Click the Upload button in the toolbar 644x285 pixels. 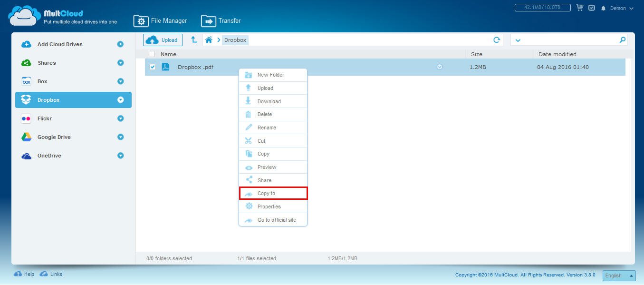[x=163, y=40]
